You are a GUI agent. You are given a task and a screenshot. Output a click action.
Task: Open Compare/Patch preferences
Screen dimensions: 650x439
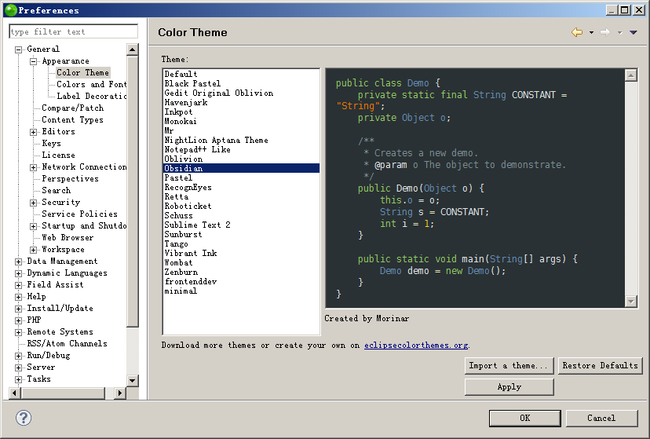click(73, 108)
